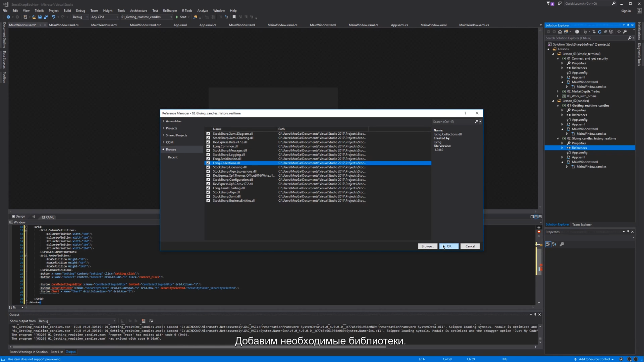The width and height of the screenshot is (644, 362).
Task: Click the Save All toolbar icon
Action: click(46, 17)
